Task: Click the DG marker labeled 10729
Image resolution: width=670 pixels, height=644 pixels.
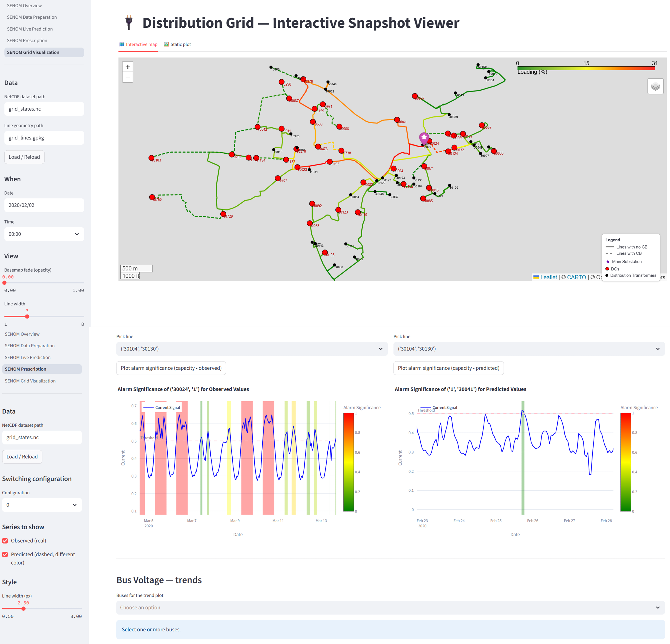Action: pos(223,214)
